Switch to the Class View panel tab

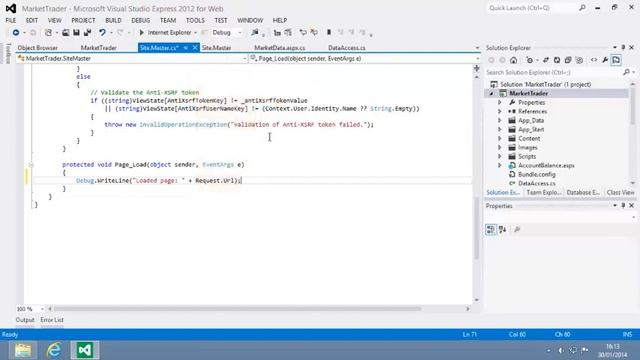[x=620, y=192]
